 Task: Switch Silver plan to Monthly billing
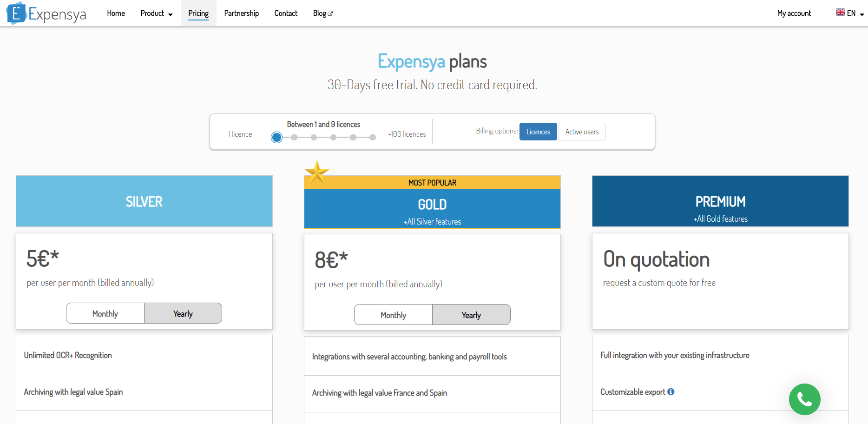105,313
